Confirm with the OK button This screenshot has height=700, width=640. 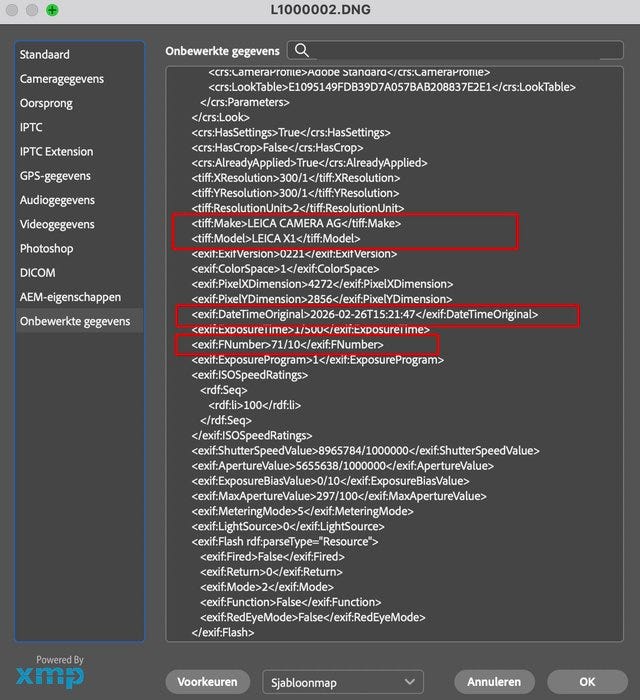(586, 682)
